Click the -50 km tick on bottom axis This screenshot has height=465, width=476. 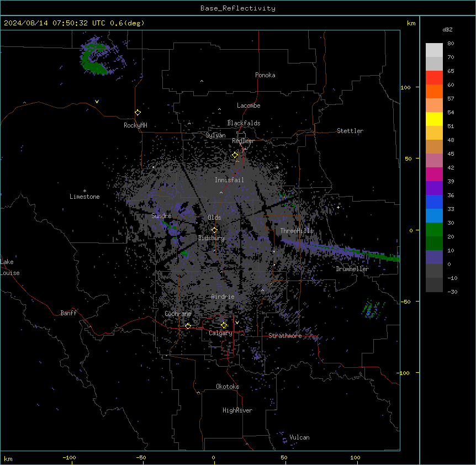141,457
